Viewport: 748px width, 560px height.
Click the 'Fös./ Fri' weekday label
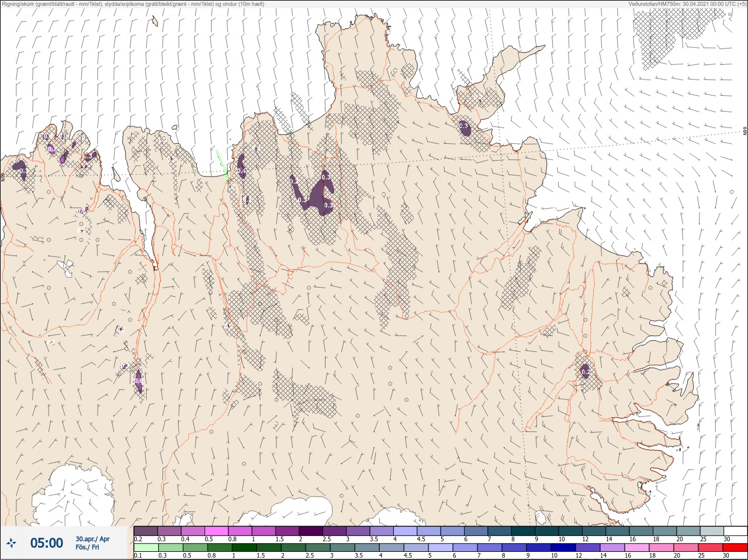click(87, 547)
